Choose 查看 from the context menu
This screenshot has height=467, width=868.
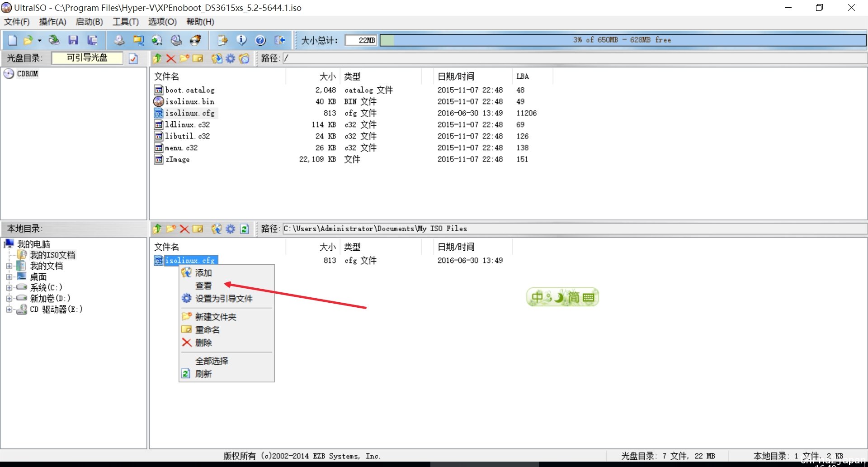pos(226,286)
